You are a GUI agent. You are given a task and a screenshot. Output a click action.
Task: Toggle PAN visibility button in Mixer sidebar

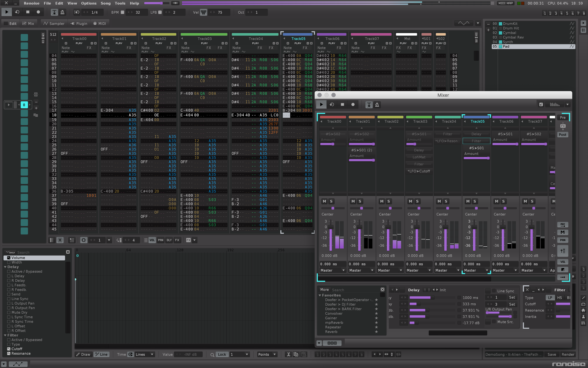[x=563, y=240]
